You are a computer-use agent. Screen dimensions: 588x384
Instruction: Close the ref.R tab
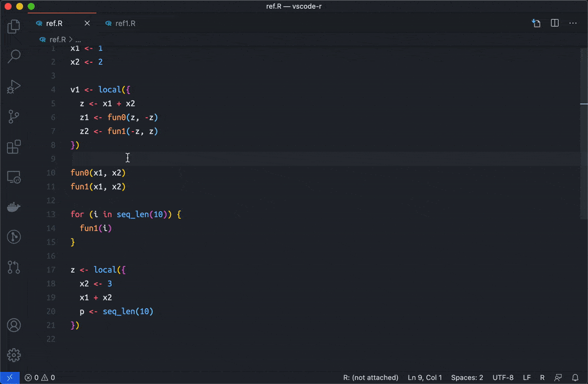87,24
